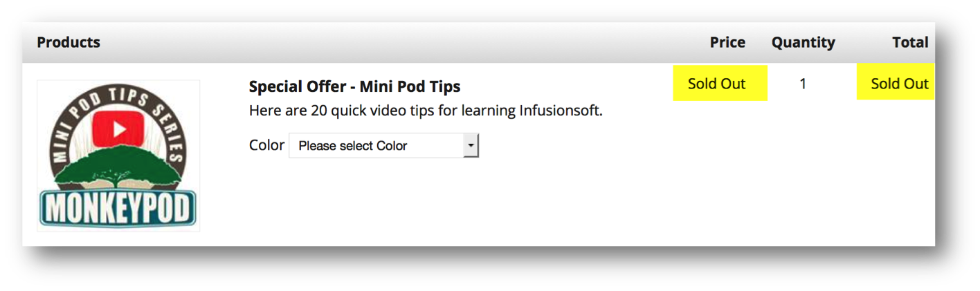This screenshot has height=291, width=980.
Task: Click the Price column header
Action: click(x=727, y=42)
